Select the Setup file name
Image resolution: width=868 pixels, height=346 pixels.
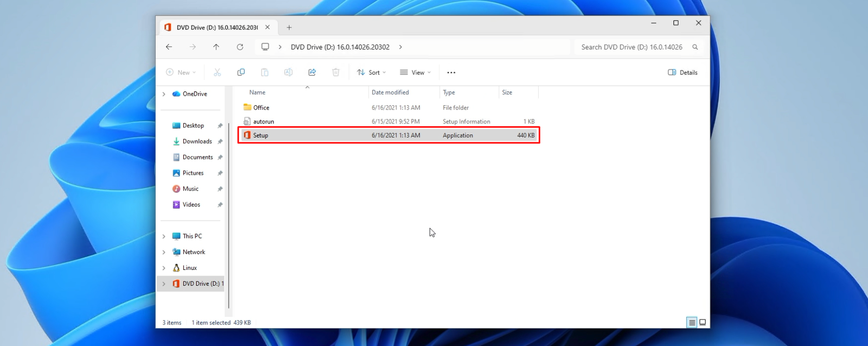tap(260, 135)
